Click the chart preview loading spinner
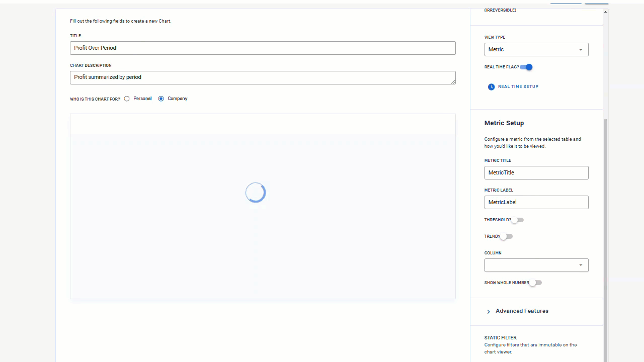 256,193
